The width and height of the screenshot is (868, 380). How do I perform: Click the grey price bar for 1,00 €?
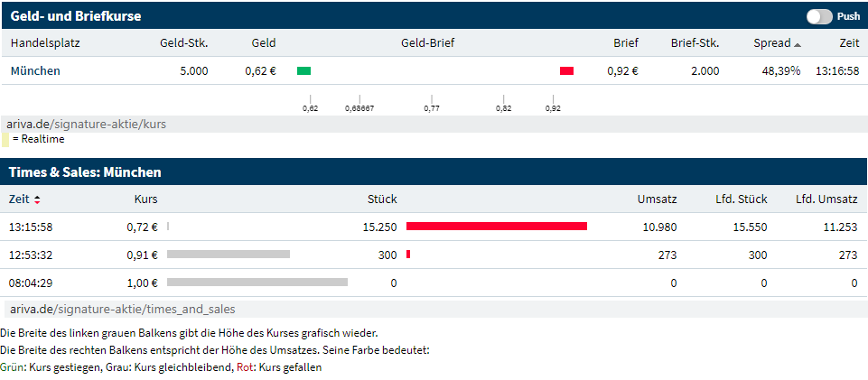pos(257,283)
